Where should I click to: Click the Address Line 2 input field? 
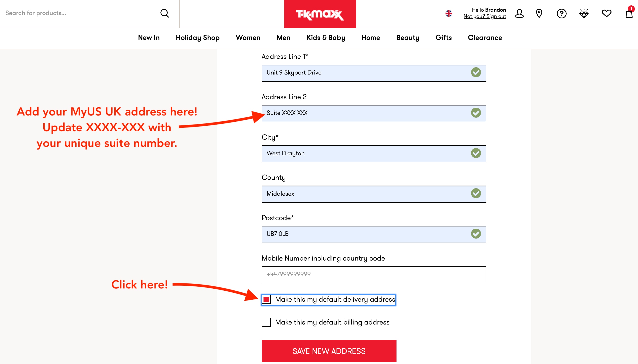tap(374, 113)
